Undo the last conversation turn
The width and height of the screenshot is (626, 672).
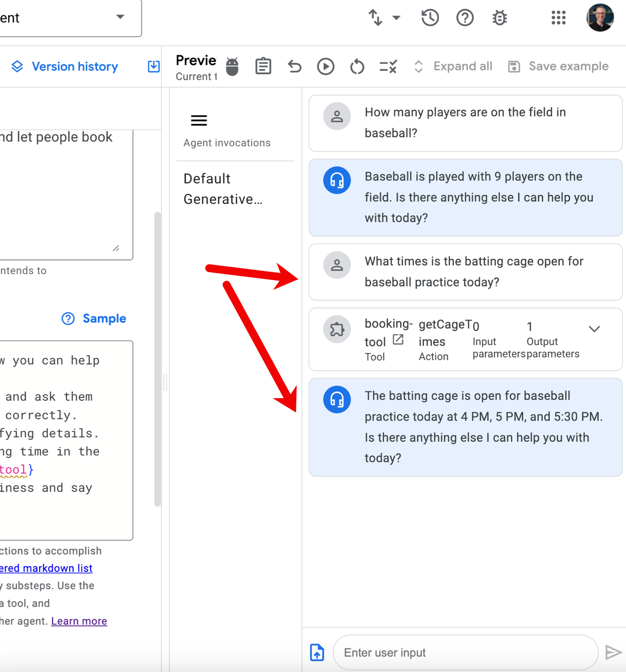pyautogui.click(x=295, y=67)
